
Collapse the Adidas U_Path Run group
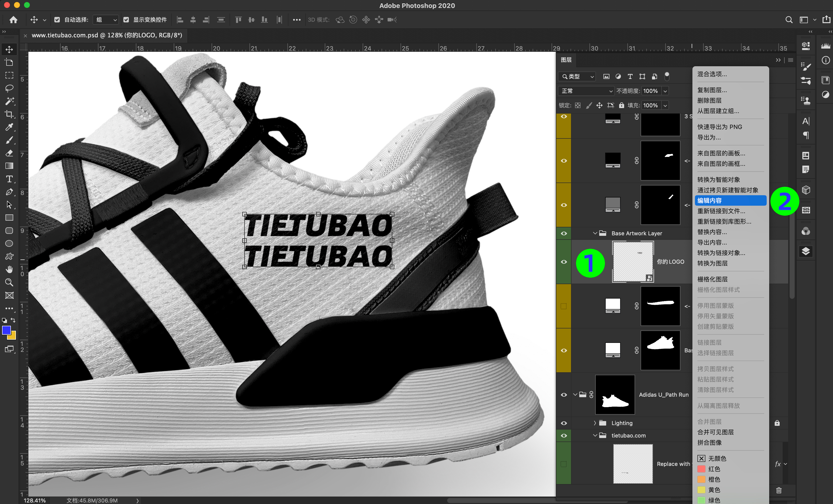pos(575,394)
